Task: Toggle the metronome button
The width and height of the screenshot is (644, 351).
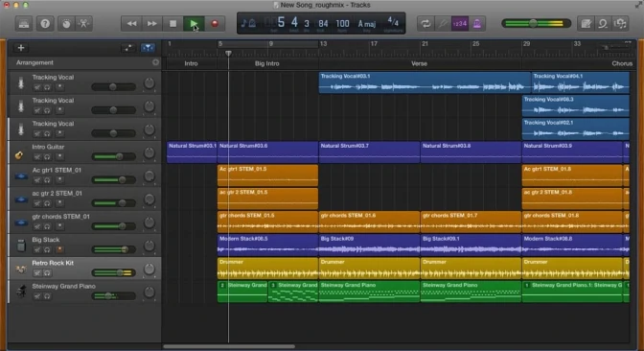Action: click(477, 24)
